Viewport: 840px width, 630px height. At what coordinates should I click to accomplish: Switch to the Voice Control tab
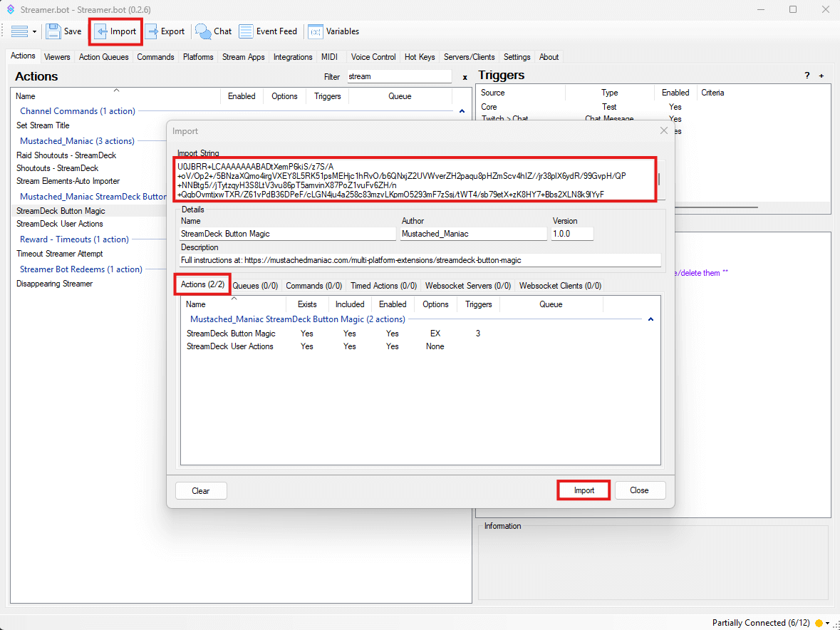373,57
